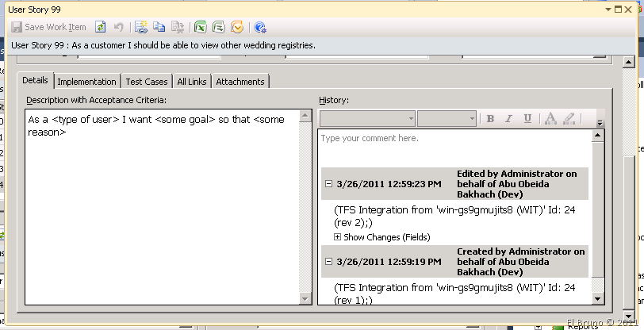Toggle bold formatting in History toolbar
The image size is (644, 330).
coord(490,119)
